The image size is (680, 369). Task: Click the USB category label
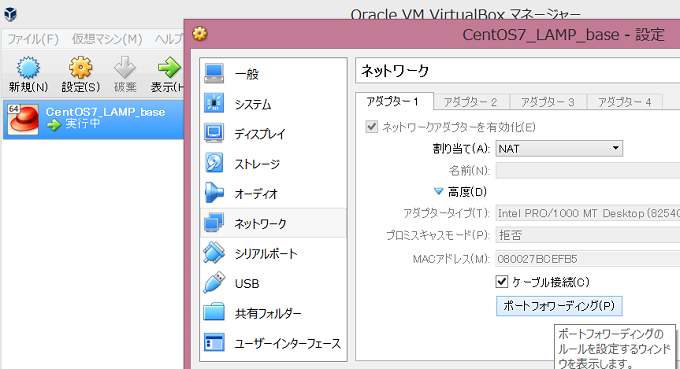click(x=247, y=284)
